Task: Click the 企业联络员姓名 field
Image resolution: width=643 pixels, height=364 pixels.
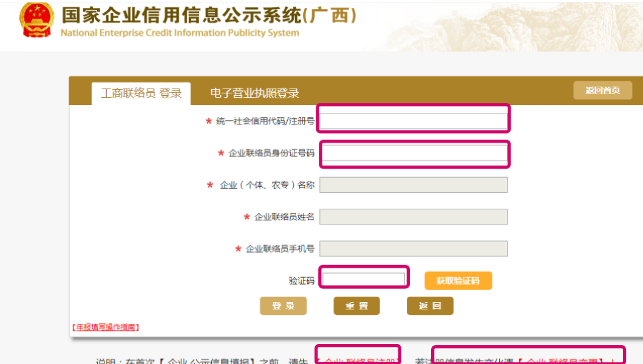Action: pyautogui.click(x=413, y=217)
